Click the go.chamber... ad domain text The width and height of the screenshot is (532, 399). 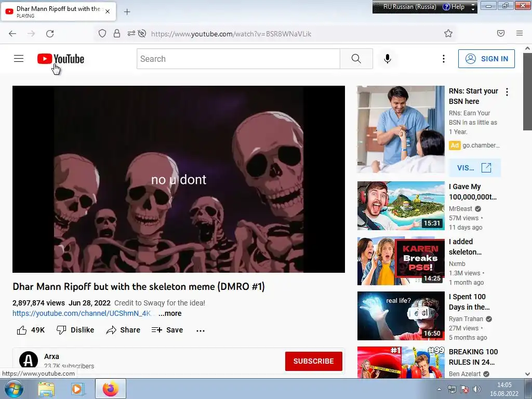[x=481, y=145]
